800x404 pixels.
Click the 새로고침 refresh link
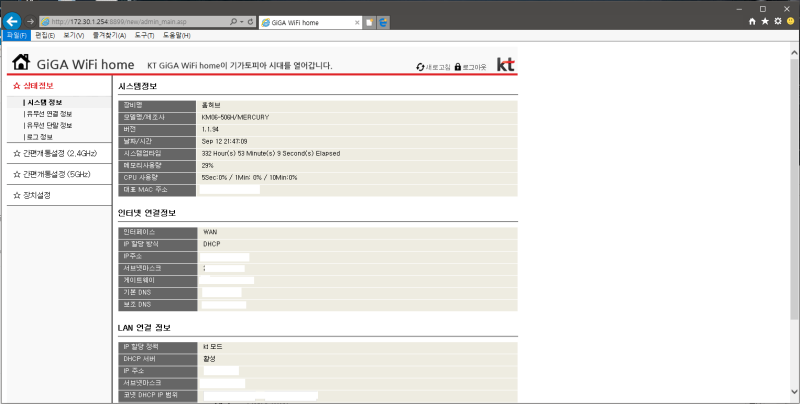(x=433, y=67)
